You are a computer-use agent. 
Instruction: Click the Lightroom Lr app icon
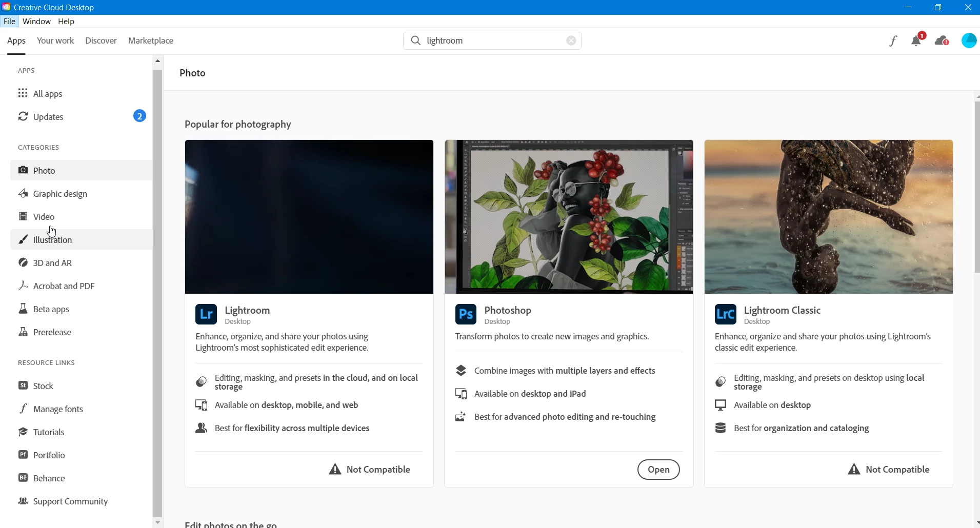click(206, 314)
